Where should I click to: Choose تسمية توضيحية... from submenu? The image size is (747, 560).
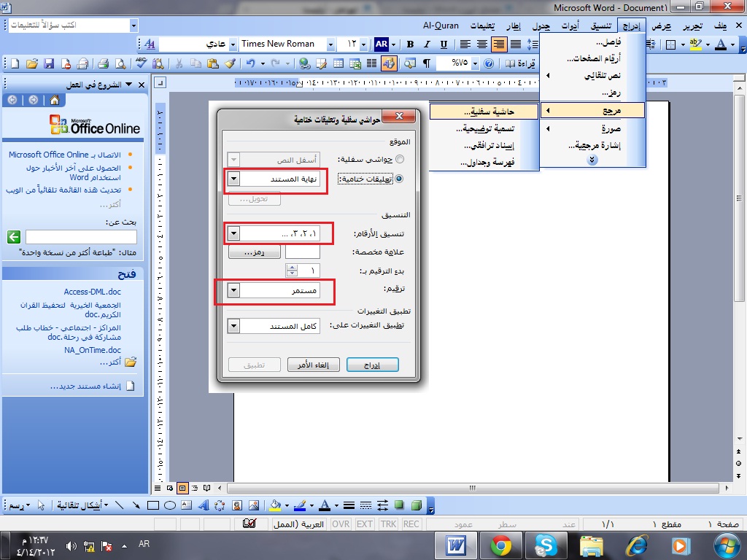pyautogui.click(x=484, y=128)
